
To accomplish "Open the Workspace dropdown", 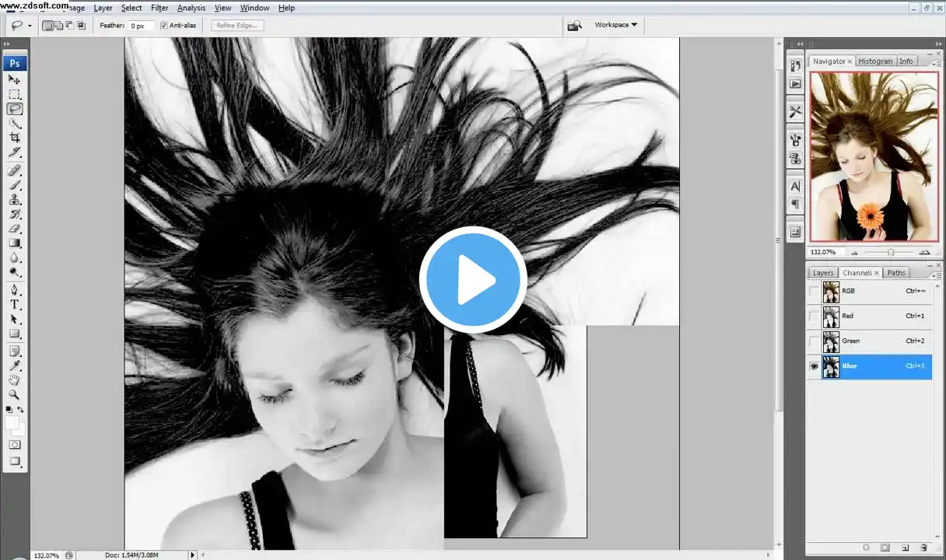I will coord(615,25).
